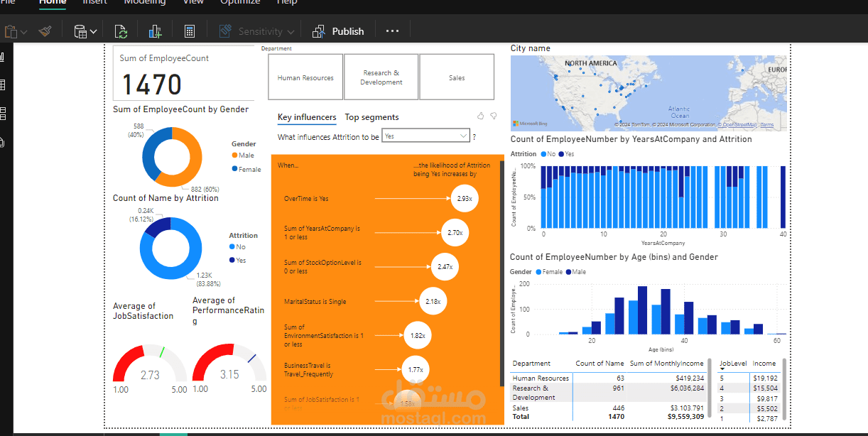
Task: Click the Attrition Yes donut legend swatch
Action: (x=232, y=261)
